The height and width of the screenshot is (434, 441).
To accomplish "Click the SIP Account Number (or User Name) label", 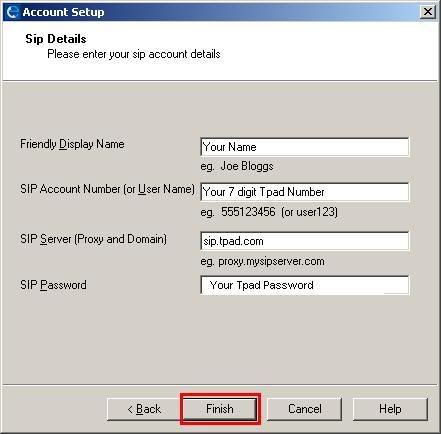I will (x=107, y=189).
